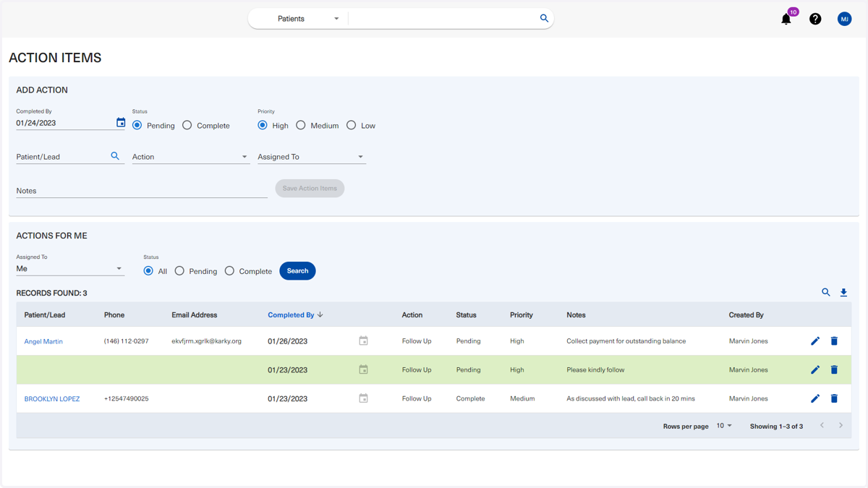Click the records table search icon
The width and height of the screenshot is (868, 488).
coord(826,293)
